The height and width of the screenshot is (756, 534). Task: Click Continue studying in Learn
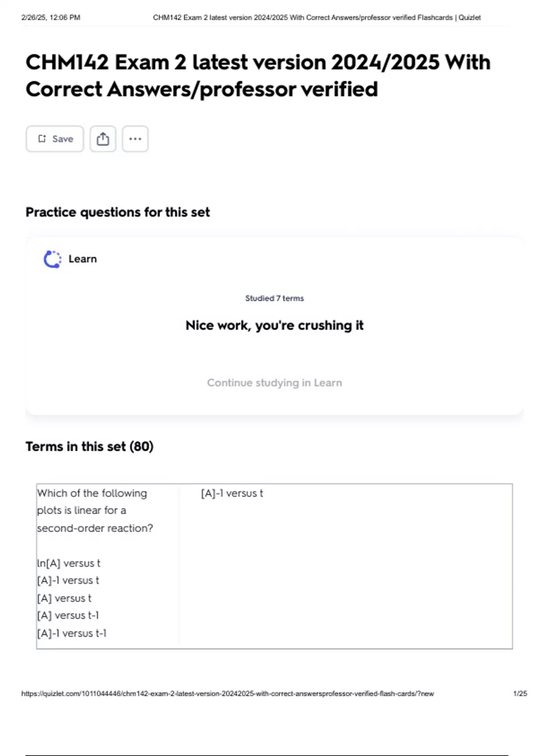click(274, 383)
